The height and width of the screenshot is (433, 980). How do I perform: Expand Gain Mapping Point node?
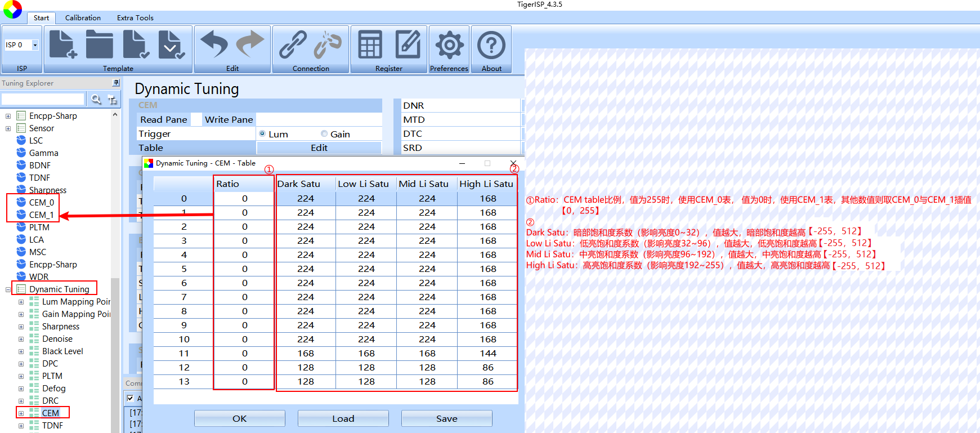[21, 314]
